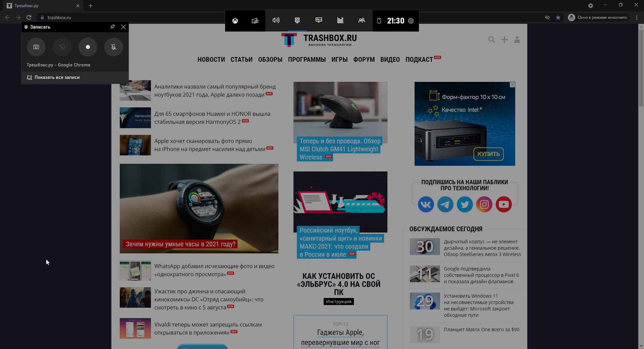Open the Twitter social icon
Image resolution: width=644 pixels, height=349 pixels.
tap(465, 204)
